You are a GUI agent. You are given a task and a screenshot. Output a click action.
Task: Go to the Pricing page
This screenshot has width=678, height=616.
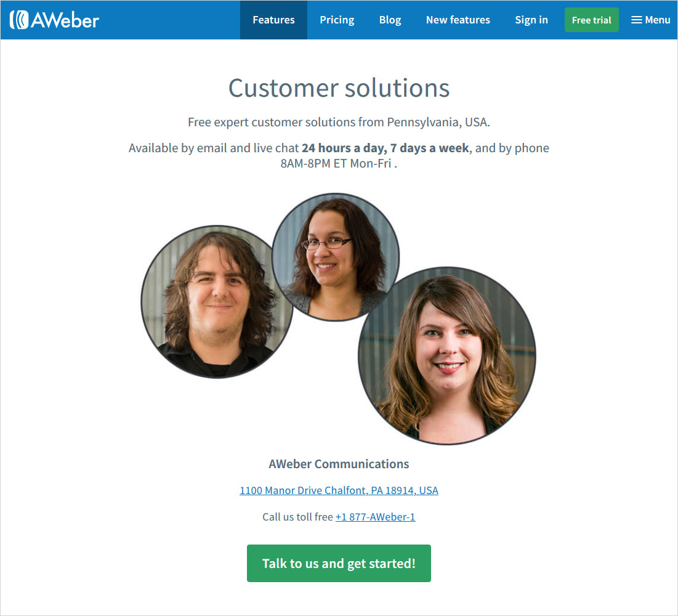[337, 20]
